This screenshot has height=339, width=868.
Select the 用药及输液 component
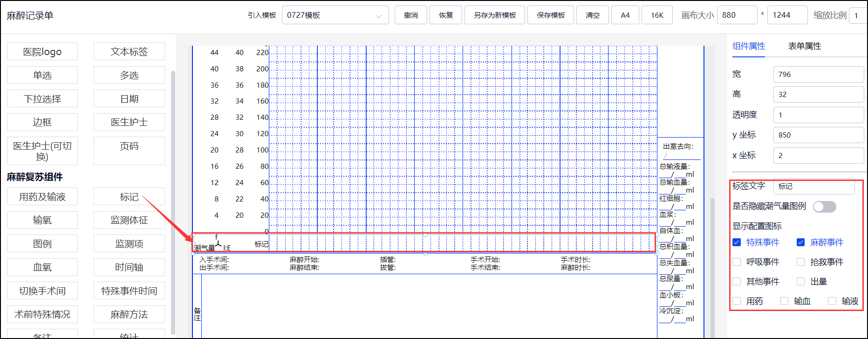tap(42, 197)
